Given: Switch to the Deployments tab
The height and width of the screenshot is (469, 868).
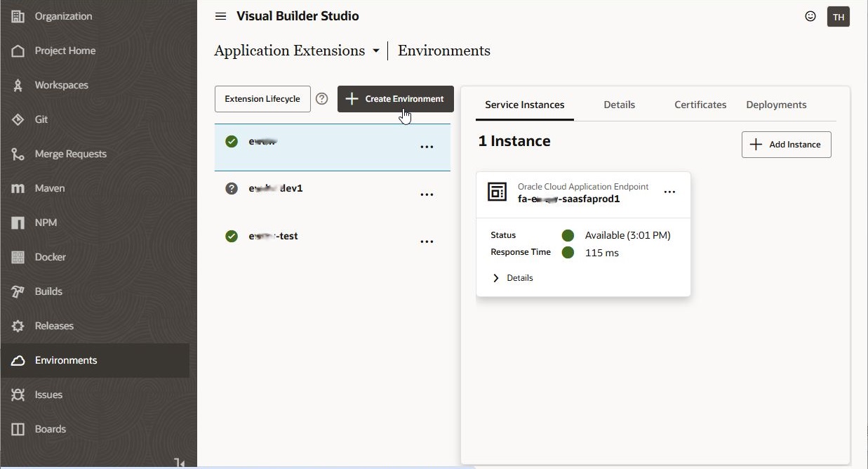Looking at the screenshot, I should 776,105.
